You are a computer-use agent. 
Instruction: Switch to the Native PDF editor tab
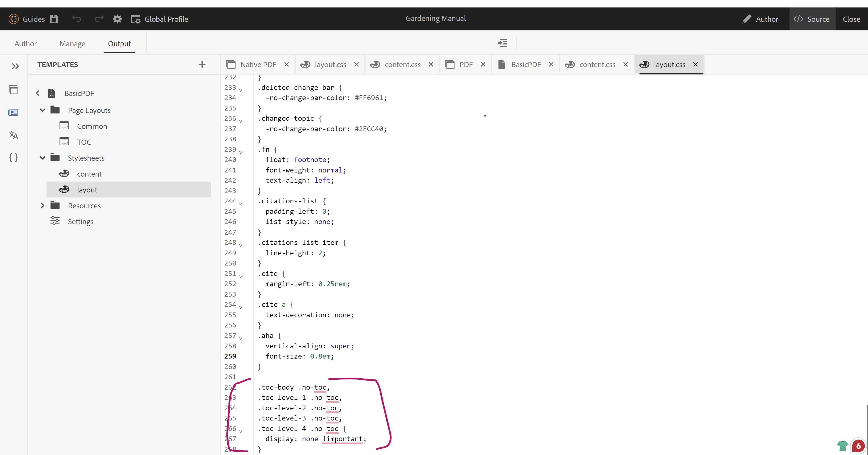tap(258, 64)
